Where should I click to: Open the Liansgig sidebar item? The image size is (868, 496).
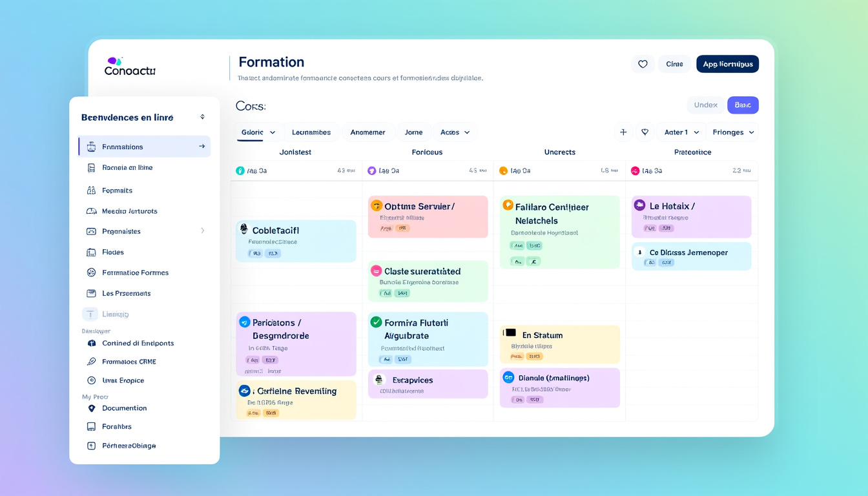(x=107, y=315)
